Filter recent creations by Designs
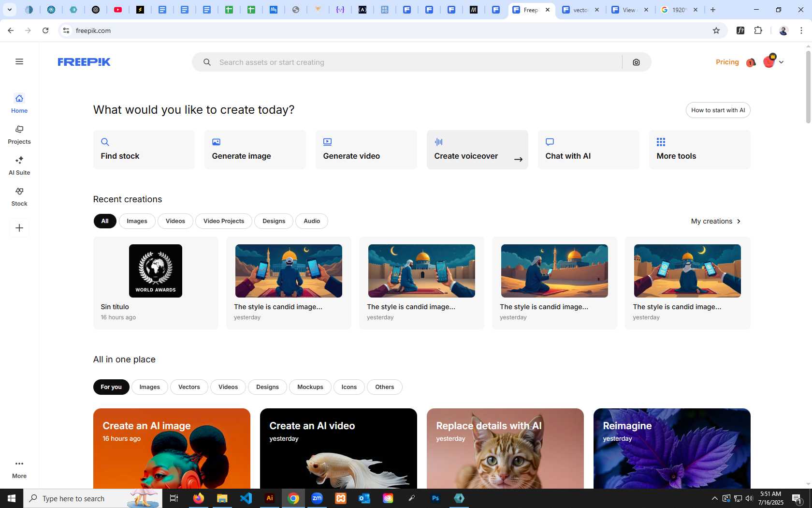The width and height of the screenshot is (812, 508). click(x=274, y=221)
